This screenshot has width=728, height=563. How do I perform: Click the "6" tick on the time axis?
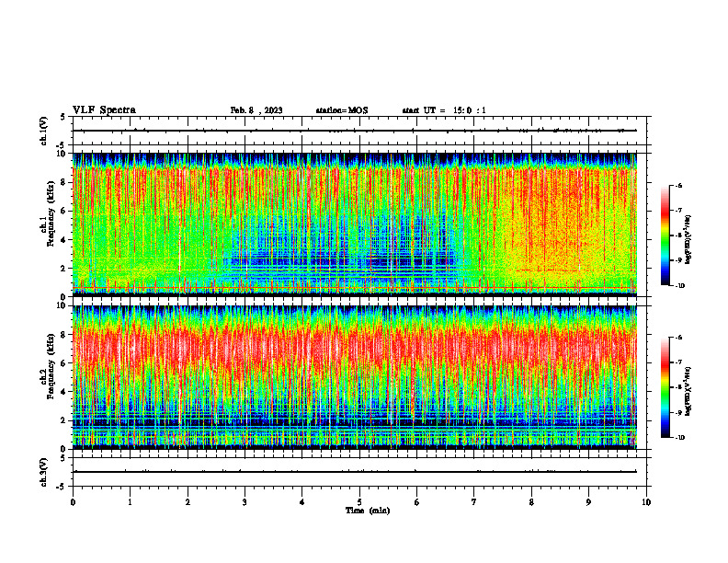click(417, 502)
